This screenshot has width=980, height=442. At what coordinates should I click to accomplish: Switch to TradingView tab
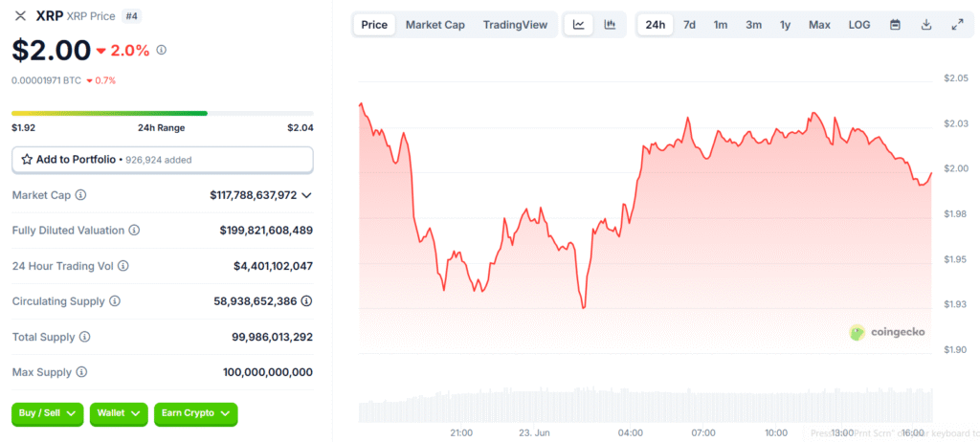tap(515, 25)
